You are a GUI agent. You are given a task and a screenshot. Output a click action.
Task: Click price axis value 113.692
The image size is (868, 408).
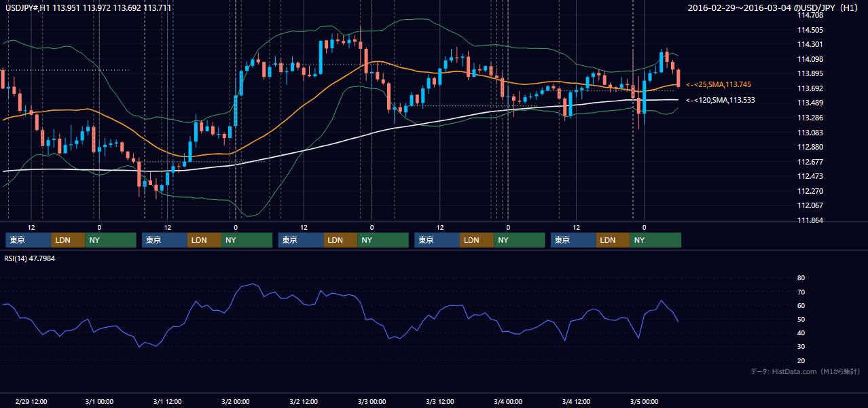[810, 88]
